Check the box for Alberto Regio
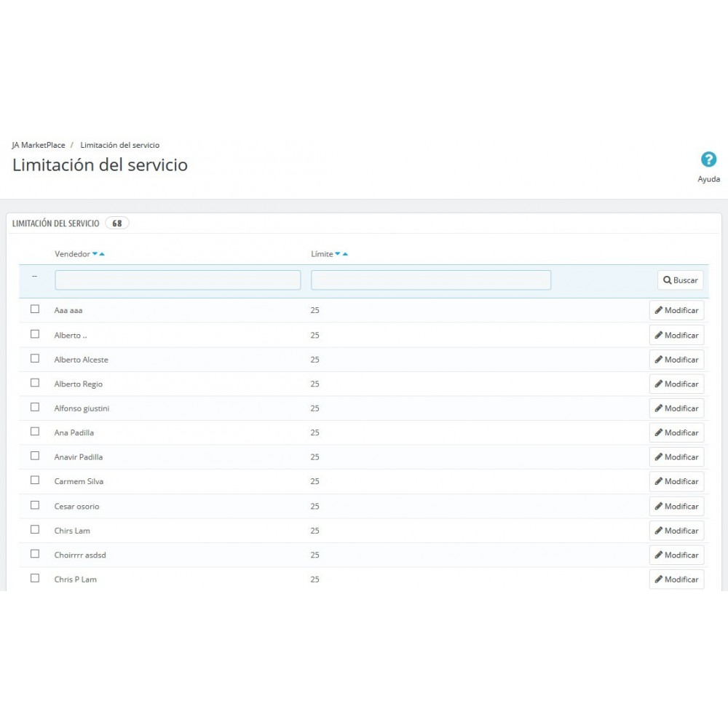The width and height of the screenshot is (728, 728). [x=35, y=382]
